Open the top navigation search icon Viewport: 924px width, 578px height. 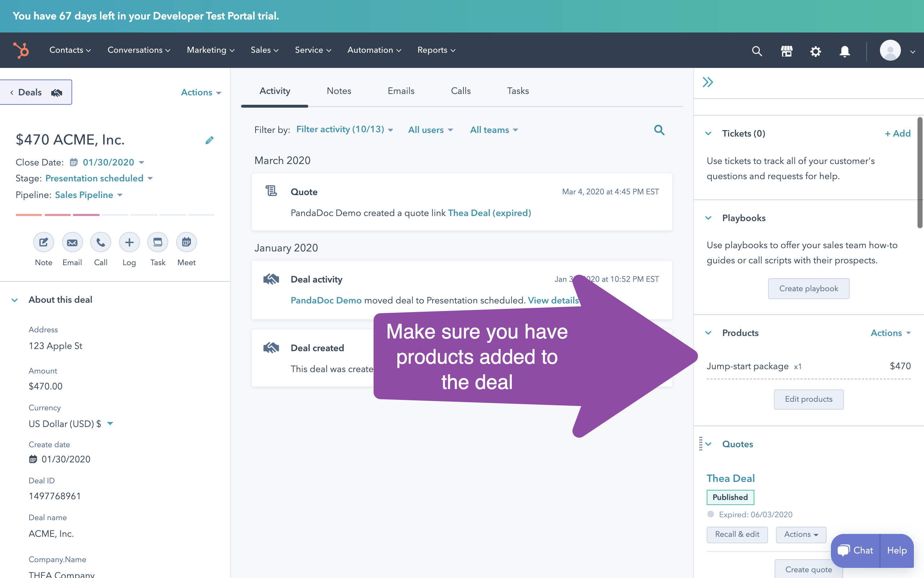(757, 51)
